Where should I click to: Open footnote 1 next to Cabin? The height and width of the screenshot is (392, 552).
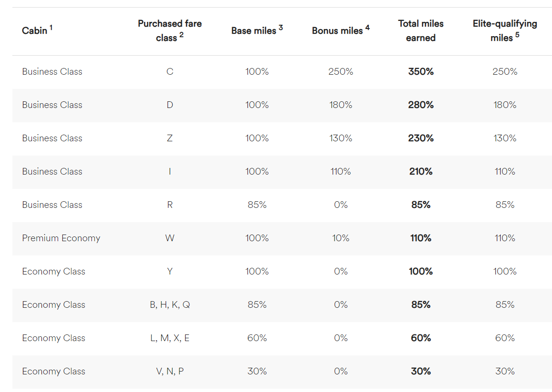pos(51,28)
